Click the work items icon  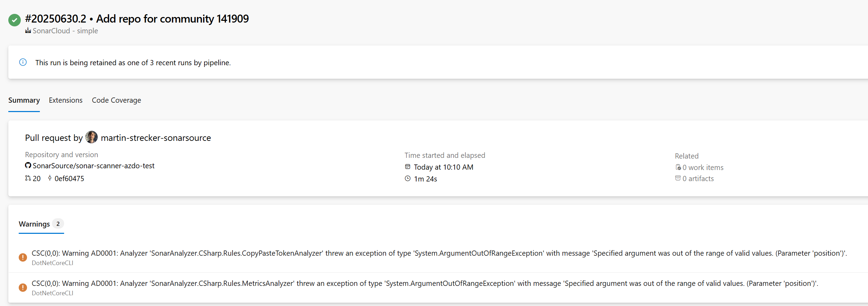pyautogui.click(x=678, y=167)
